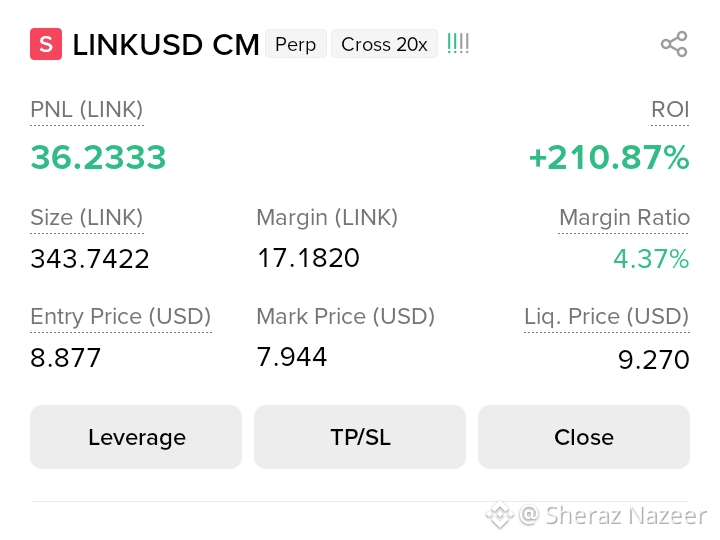
Task: Tap the Mark Price 7.944 value
Action: point(292,357)
